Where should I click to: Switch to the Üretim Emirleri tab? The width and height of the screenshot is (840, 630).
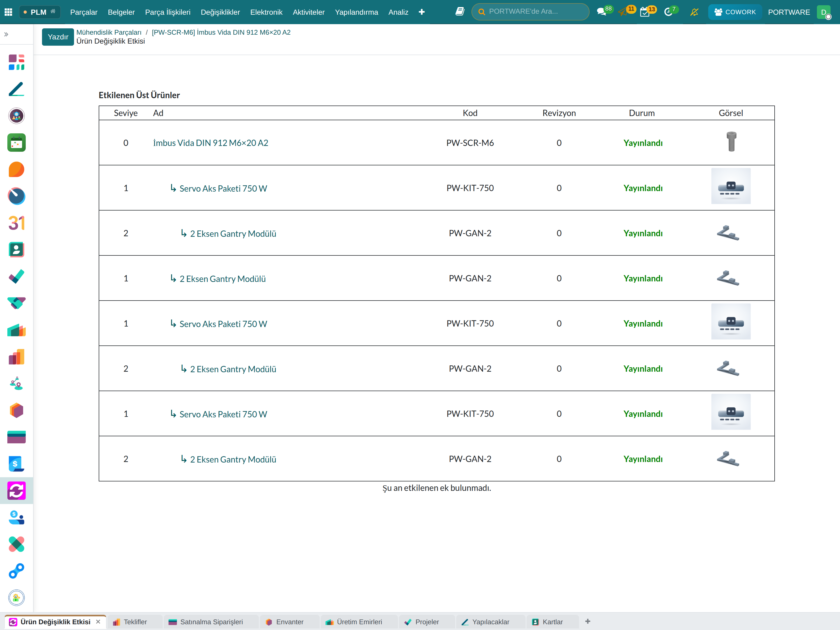click(359, 622)
